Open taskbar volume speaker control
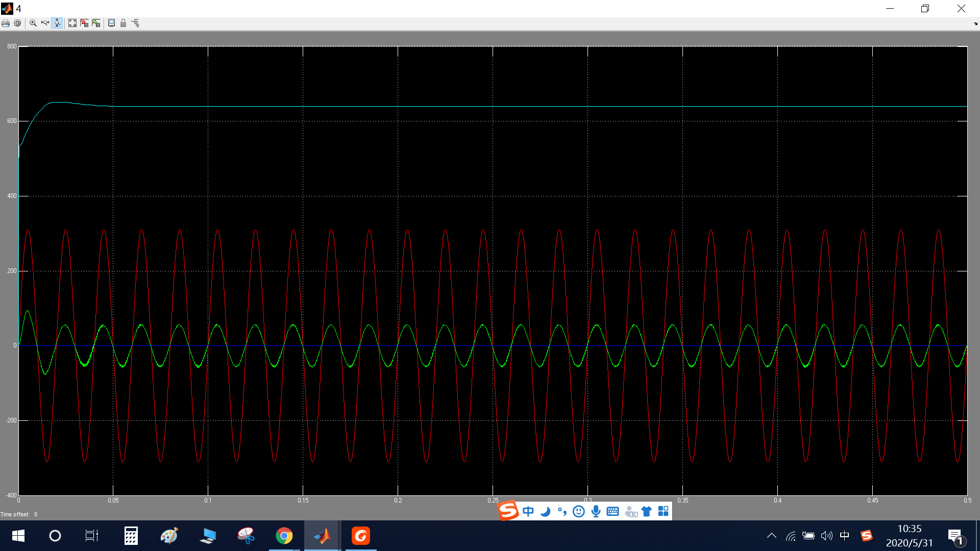 (826, 536)
